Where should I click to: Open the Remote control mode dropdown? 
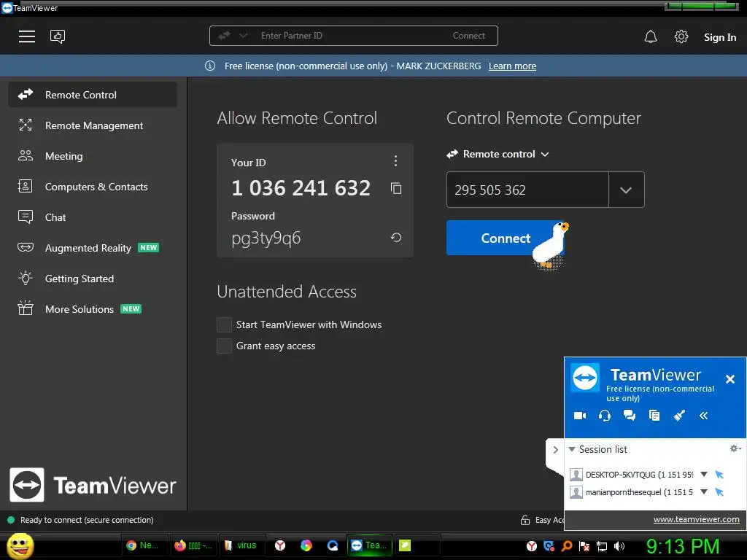(x=498, y=155)
